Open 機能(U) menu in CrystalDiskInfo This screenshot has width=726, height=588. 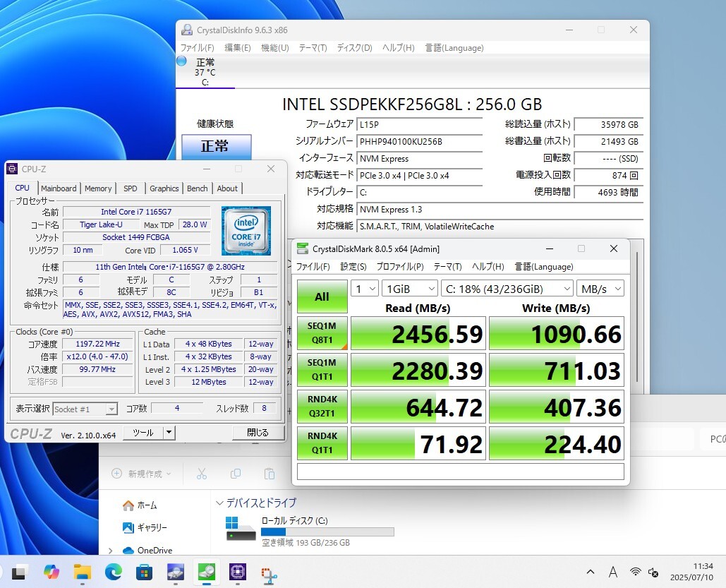(275, 48)
